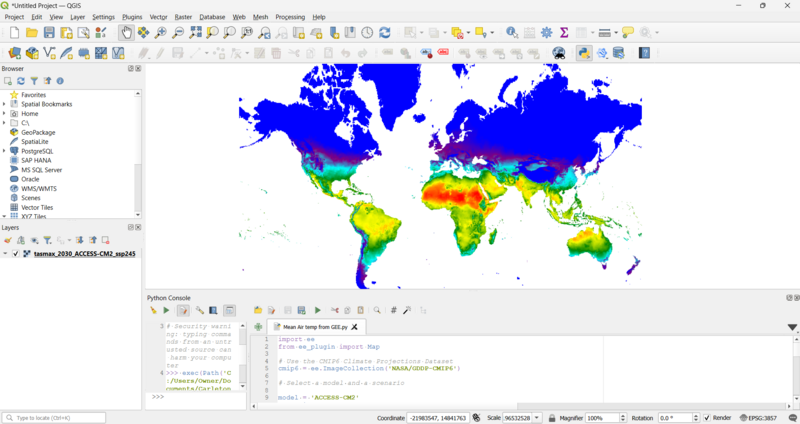Open the Raster menu
Screen dimensions: 800x424
pyautogui.click(x=183, y=17)
